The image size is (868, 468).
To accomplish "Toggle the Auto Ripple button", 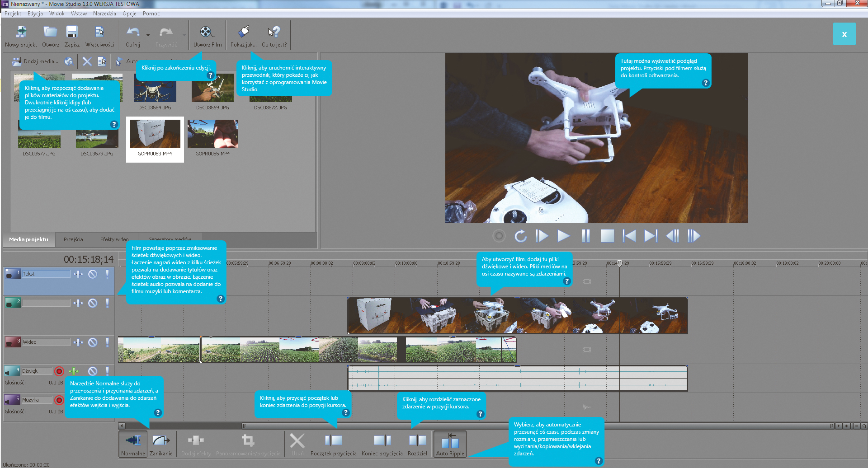I will (x=450, y=444).
